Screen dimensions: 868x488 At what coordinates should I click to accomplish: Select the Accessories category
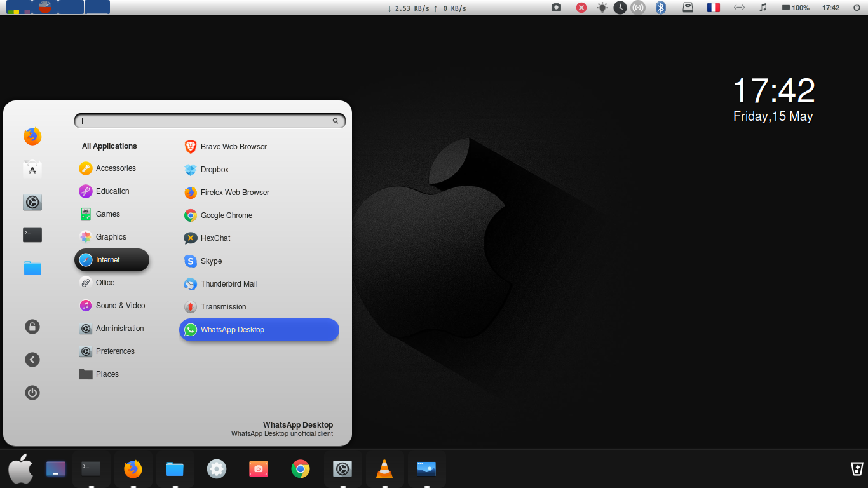pos(112,168)
